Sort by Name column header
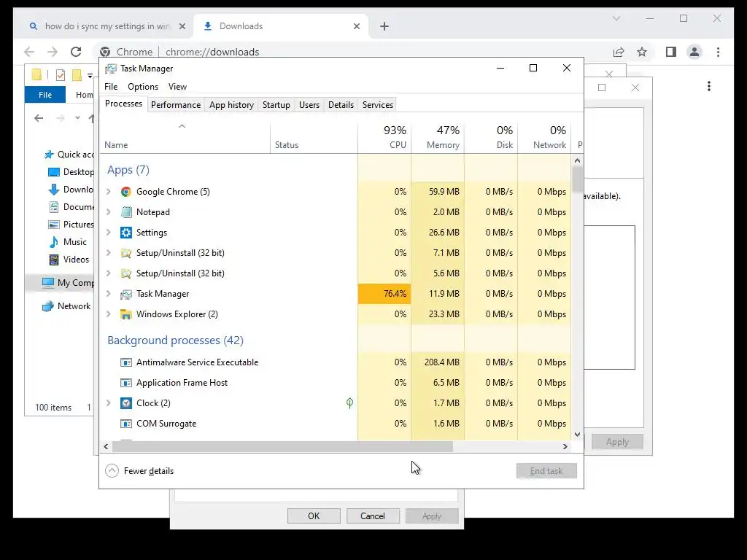Screen dimensions: 747x560 185,137
